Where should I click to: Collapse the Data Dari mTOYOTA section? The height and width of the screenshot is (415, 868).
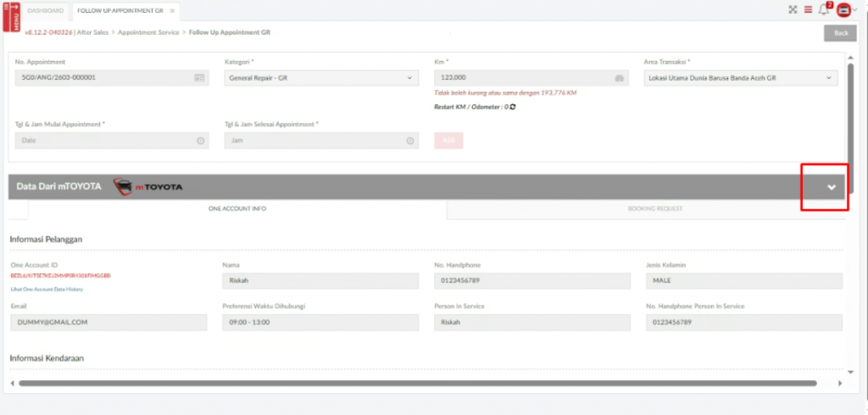click(x=832, y=187)
